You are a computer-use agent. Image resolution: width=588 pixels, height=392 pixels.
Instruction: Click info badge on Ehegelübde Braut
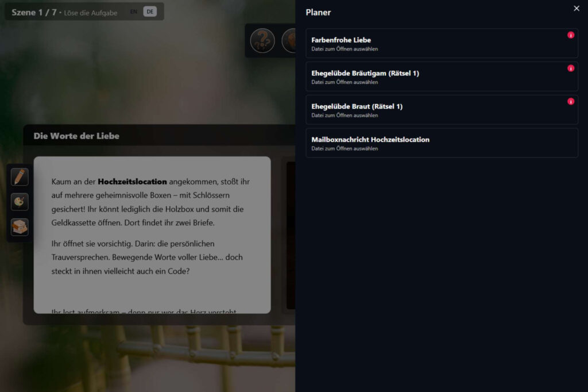(x=570, y=102)
